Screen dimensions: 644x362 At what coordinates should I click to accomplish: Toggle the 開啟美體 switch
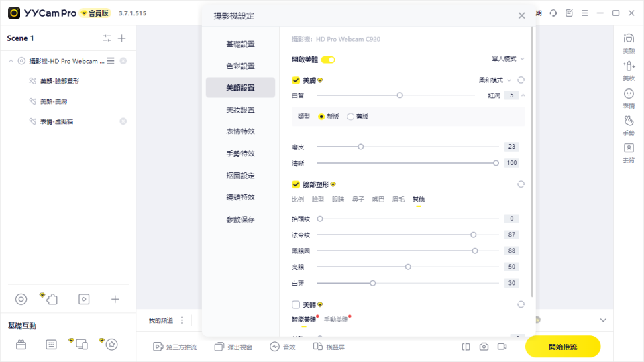pyautogui.click(x=328, y=60)
